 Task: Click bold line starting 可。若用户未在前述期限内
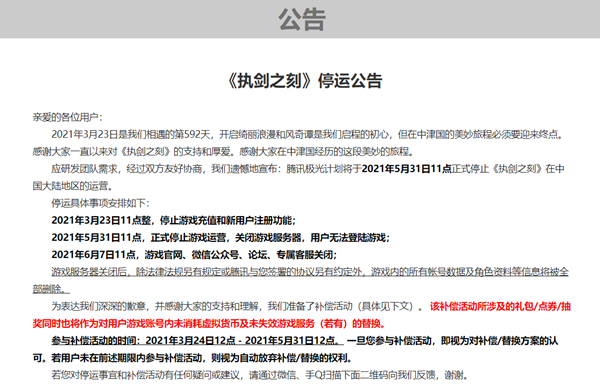(192, 358)
